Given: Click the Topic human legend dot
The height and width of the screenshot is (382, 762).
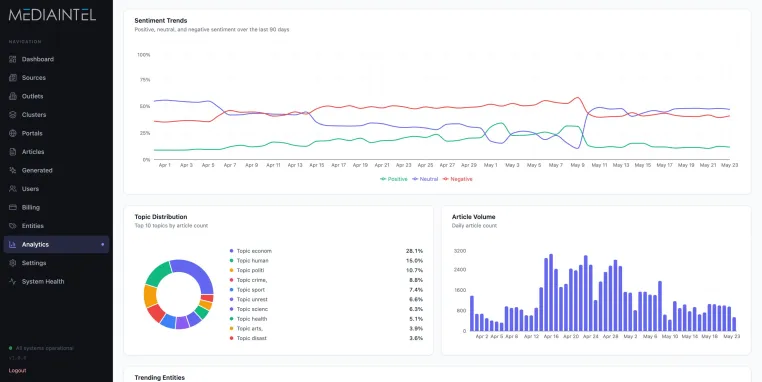Looking at the screenshot, I should pos(231,260).
